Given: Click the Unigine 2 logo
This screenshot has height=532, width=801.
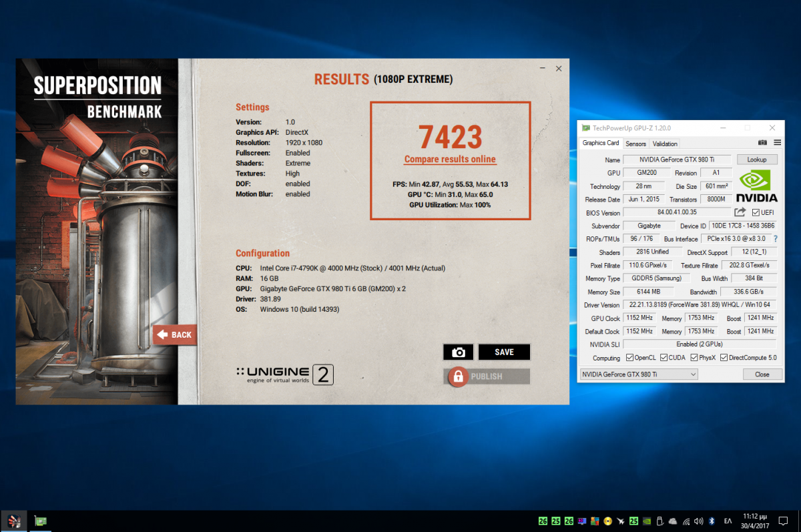Looking at the screenshot, I should coord(285,374).
